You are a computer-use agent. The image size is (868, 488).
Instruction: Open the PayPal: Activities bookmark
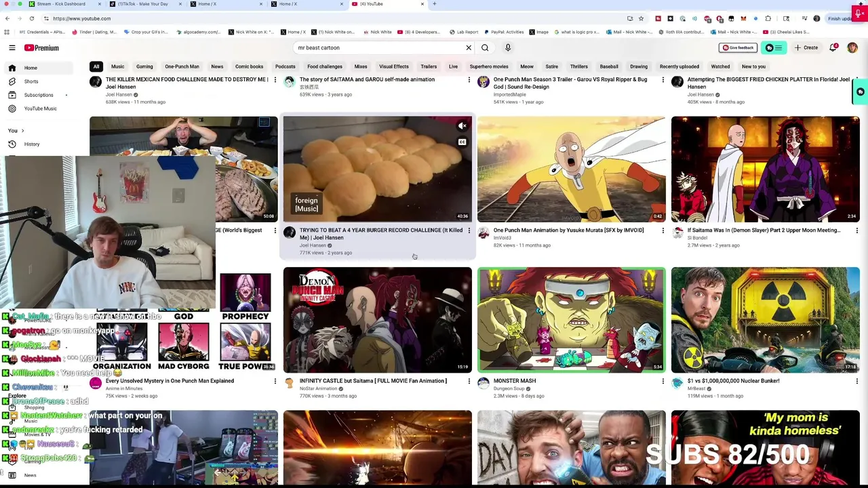[502, 32]
